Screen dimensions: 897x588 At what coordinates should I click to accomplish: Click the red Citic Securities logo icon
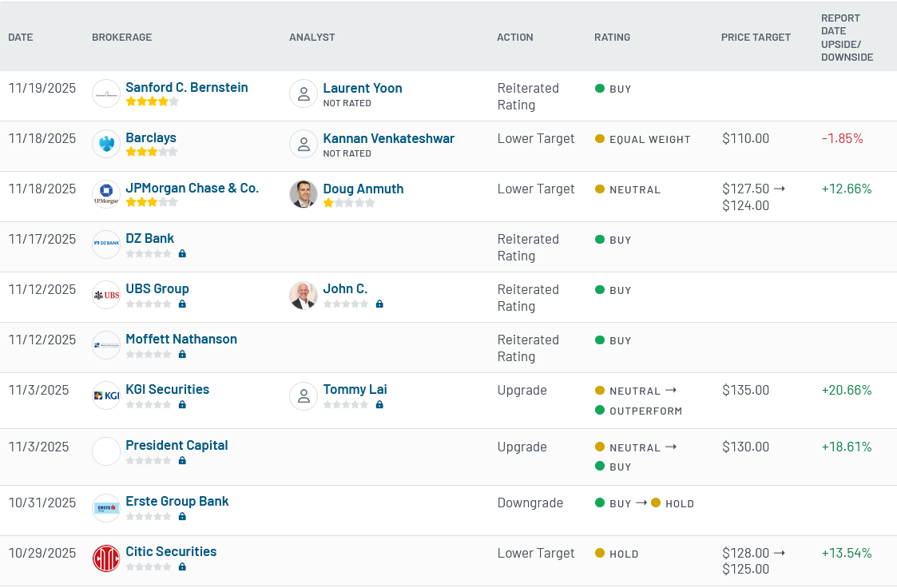105,558
